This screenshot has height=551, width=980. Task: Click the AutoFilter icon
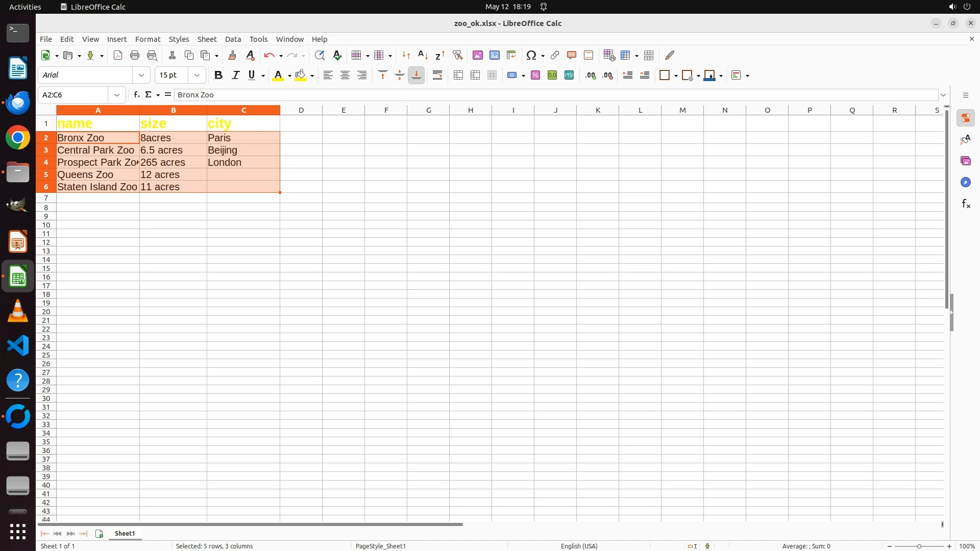[457, 55]
